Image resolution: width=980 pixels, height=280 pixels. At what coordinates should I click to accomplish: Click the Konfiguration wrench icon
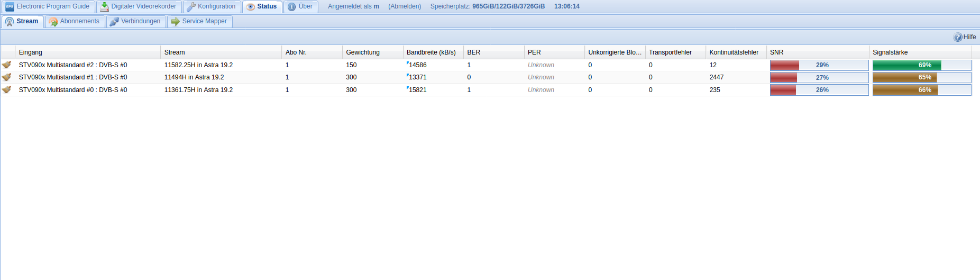(191, 7)
